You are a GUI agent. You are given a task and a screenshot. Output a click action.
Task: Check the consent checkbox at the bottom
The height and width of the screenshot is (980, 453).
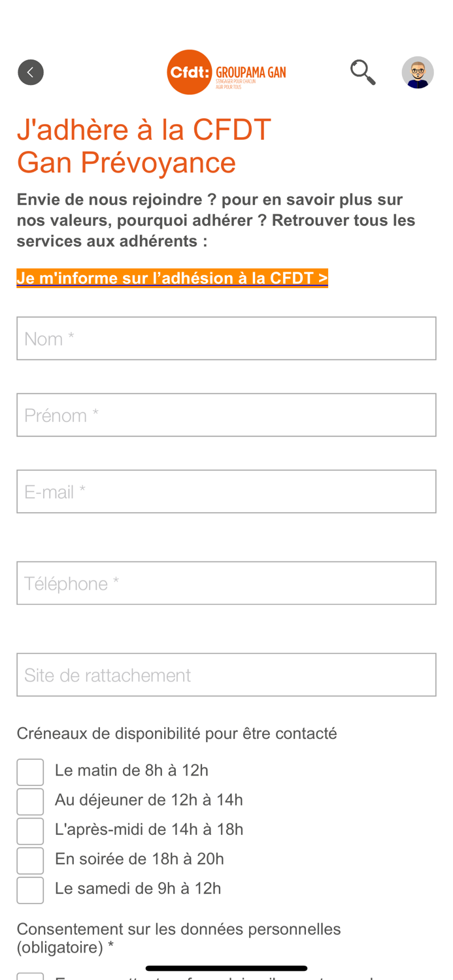click(29, 976)
